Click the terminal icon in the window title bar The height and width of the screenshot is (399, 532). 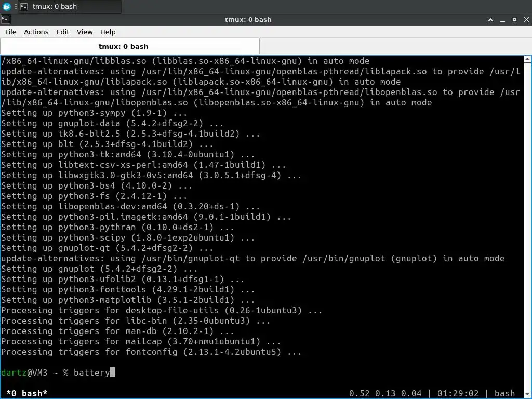coord(6,19)
